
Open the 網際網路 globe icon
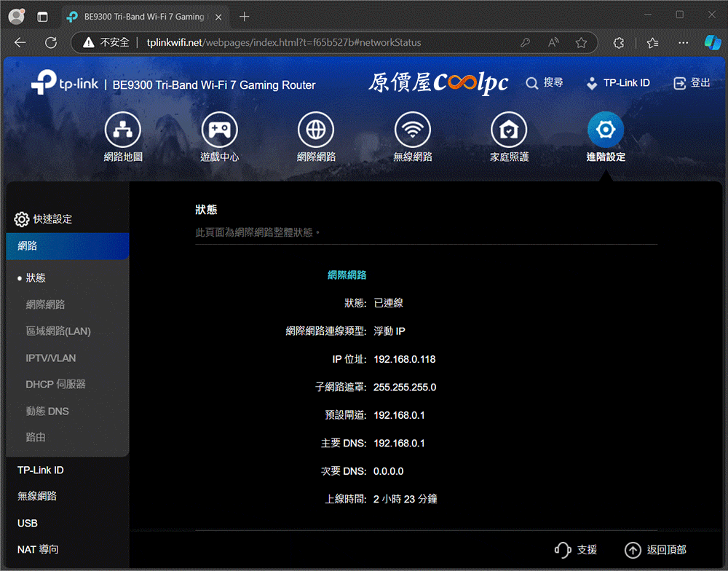(316, 130)
